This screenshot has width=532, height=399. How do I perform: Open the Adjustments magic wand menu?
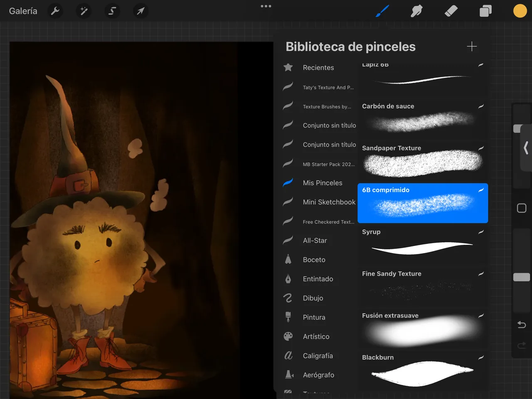[84, 11]
